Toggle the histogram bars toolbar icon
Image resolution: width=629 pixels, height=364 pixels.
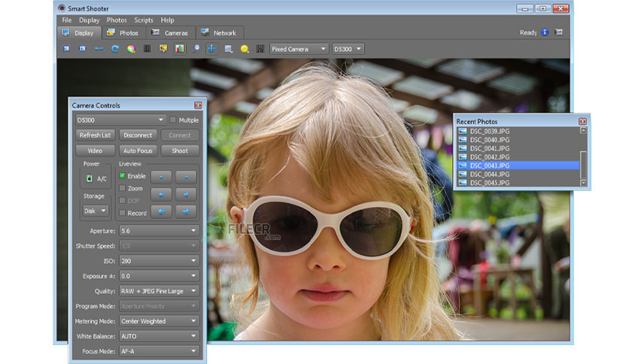(x=180, y=49)
